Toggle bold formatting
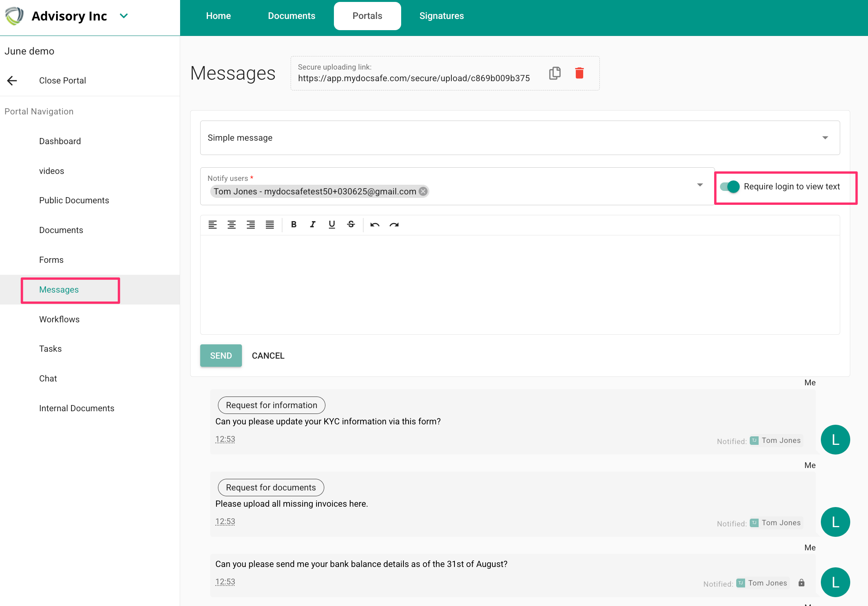Screen dimensions: 868x606 click(294, 225)
